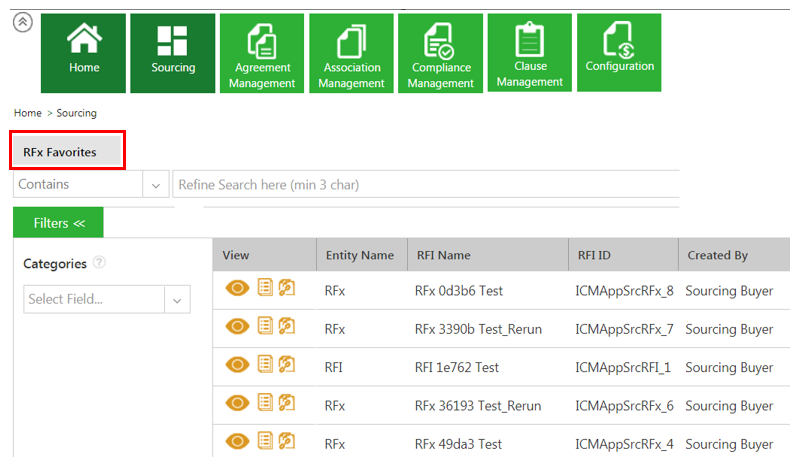Click eye view icon for RFx 3390b Test_Rerun
Viewport: 810px width, 468px height.
238,329
